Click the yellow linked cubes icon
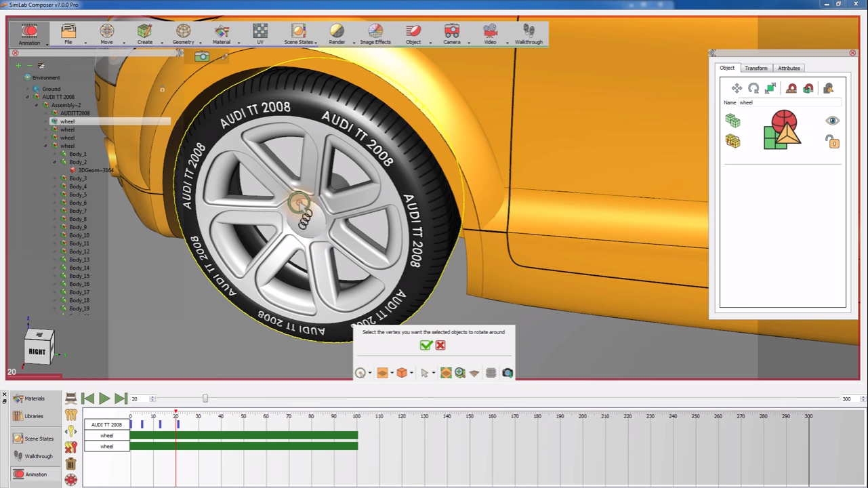The image size is (868, 488). (732, 140)
